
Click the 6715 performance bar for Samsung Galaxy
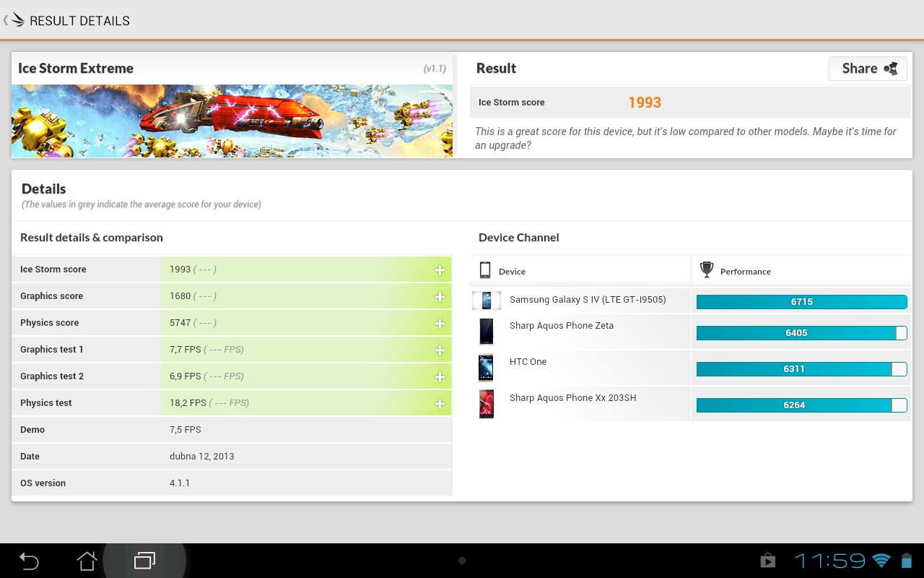(x=801, y=301)
